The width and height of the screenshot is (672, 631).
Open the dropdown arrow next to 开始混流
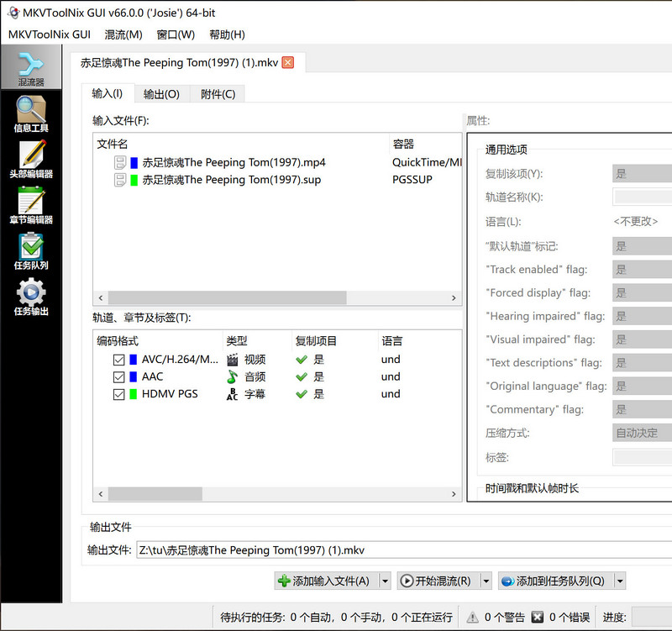(486, 581)
